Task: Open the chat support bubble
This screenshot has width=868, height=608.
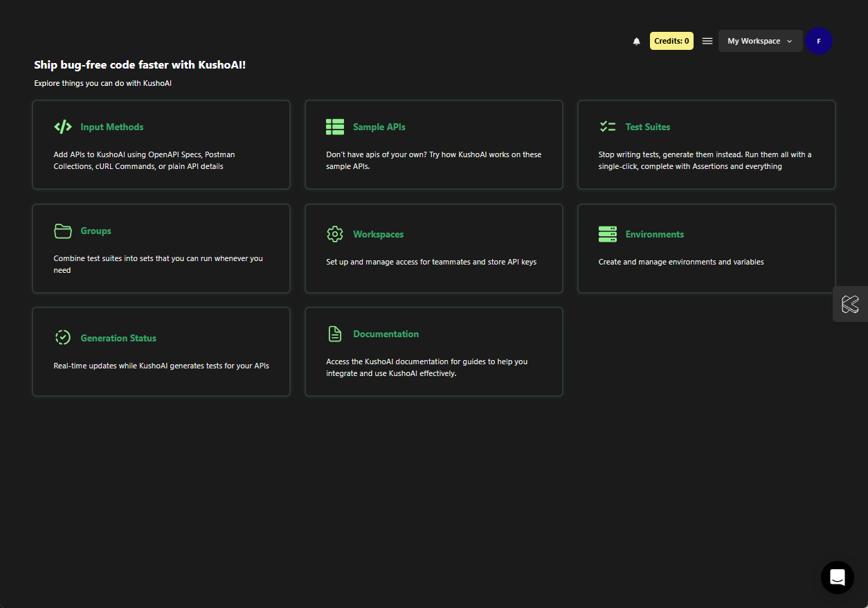Action: click(838, 577)
